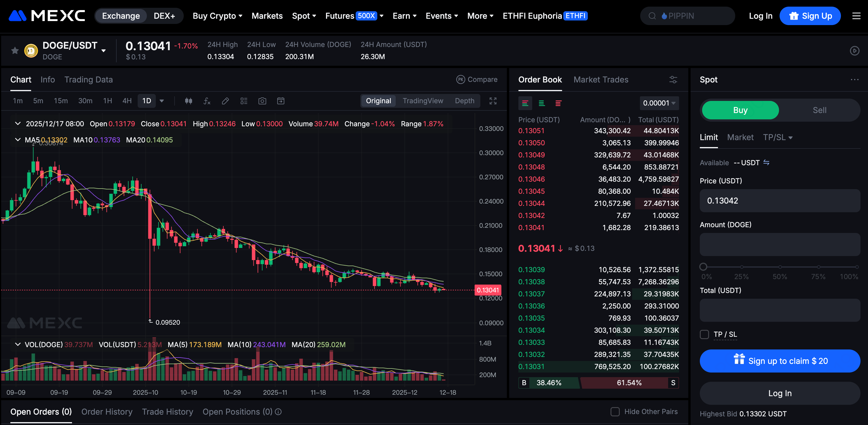The width and height of the screenshot is (868, 425).
Task: Switch order side to Sell
Action: pyautogui.click(x=819, y=110)
